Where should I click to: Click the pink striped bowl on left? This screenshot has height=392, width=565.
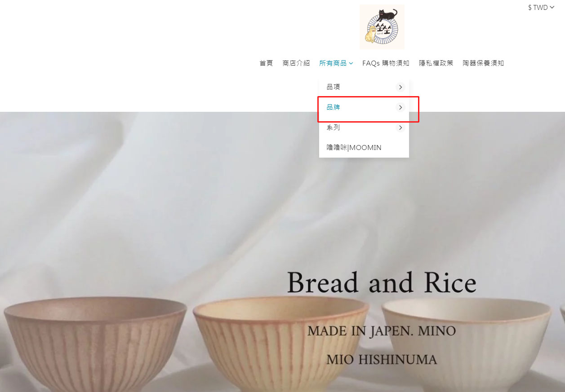(x=94, y=344)
